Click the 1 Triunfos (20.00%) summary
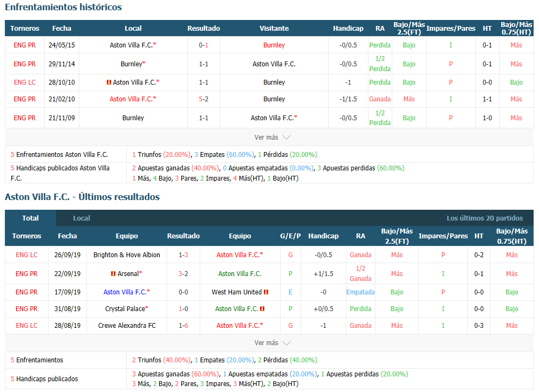This screenshot has height=392, width=539. click(x=161, y=155)
